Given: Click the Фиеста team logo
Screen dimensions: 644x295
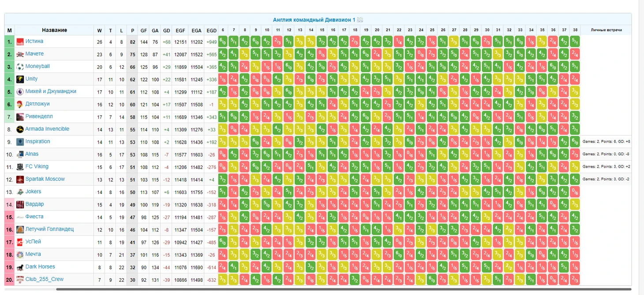Looking at the screenshot, I should pos(20,217).
